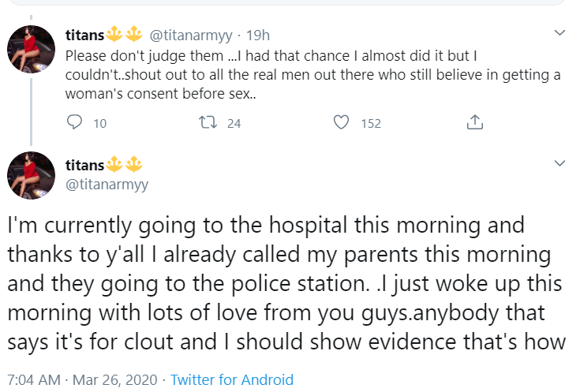
Task: Click the like count showing 152
Action: [370, 123]
